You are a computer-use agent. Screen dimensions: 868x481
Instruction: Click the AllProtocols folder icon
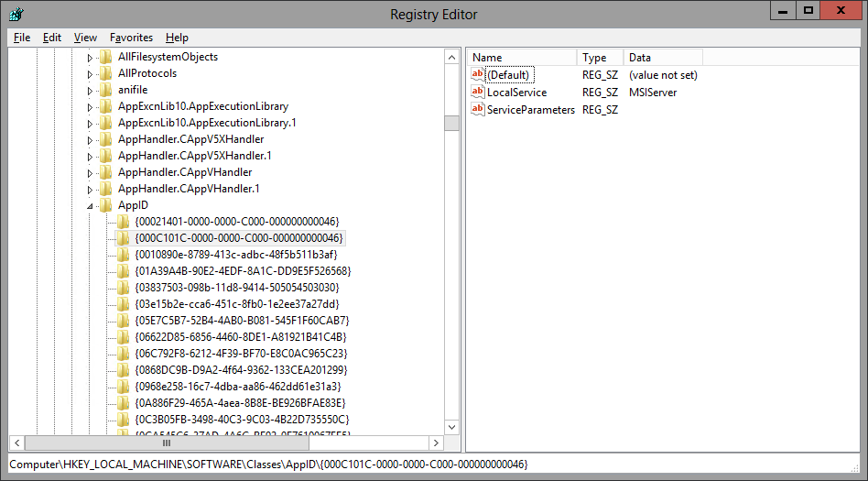[x=105, y=73]
